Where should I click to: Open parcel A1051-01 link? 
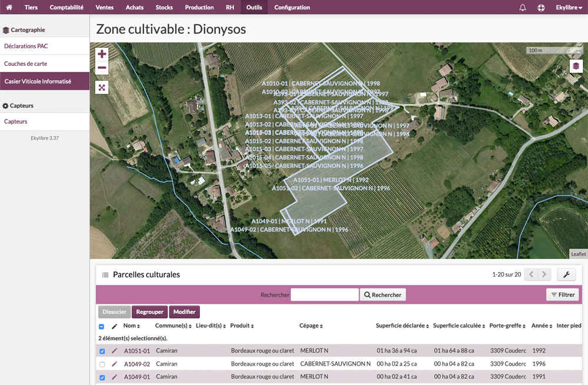(x=137, y=351)
